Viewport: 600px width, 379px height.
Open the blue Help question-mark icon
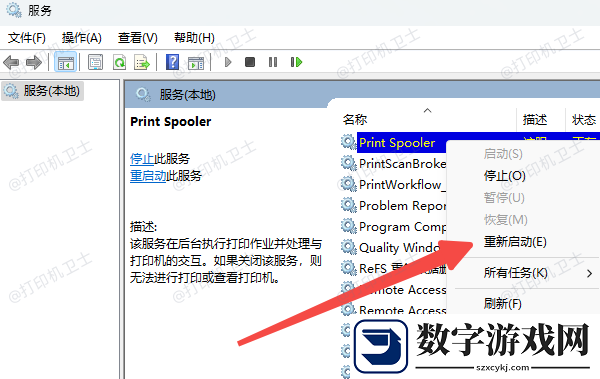[x=172, y=62]
